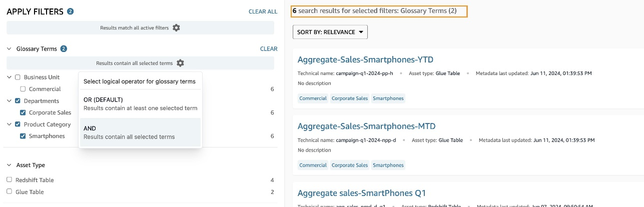Image resolution: width=644 pixels, height=207 pixels.
Task: Collapse the Product Category tree node
Action: click(x=9, y=124)
